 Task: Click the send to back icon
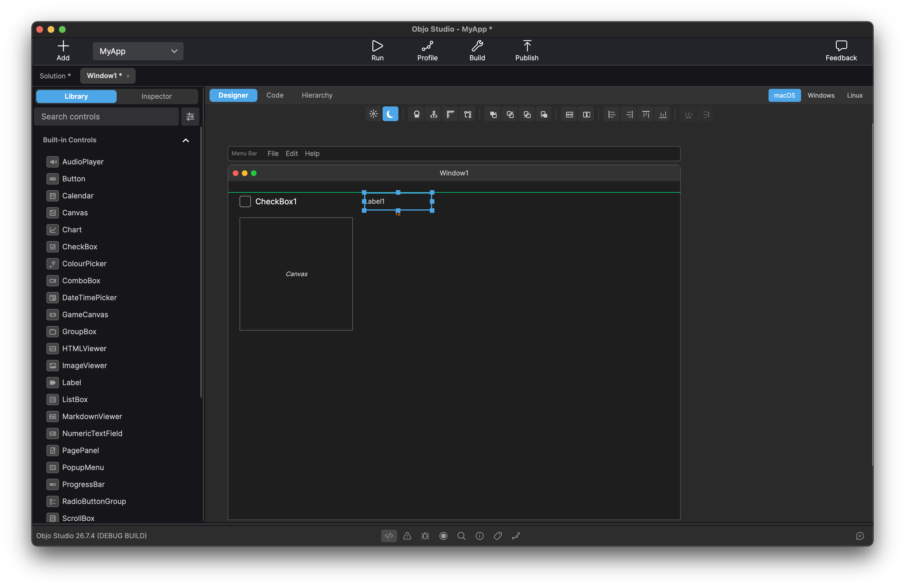(x=544, y=114)
